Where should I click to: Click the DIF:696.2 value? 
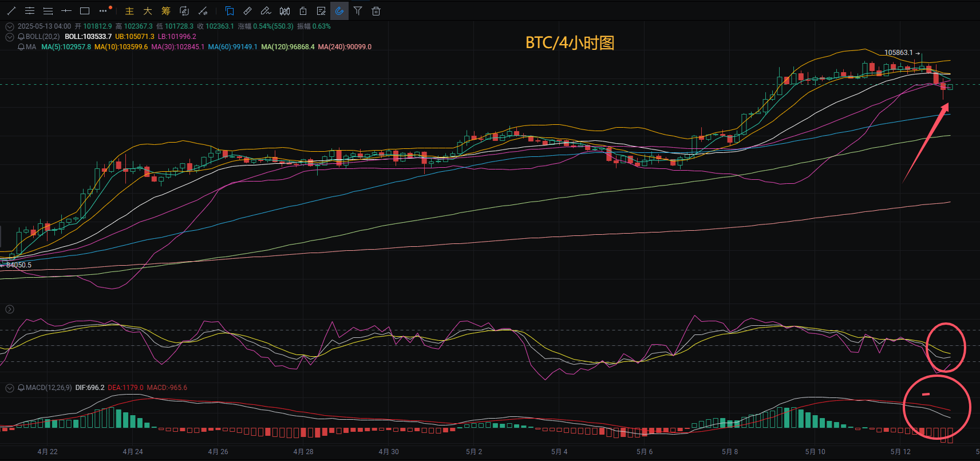point(90,388)
